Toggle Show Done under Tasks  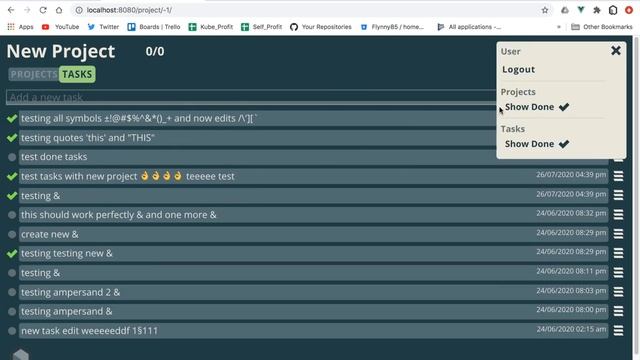pyautogui.click(x=537, y=144)
